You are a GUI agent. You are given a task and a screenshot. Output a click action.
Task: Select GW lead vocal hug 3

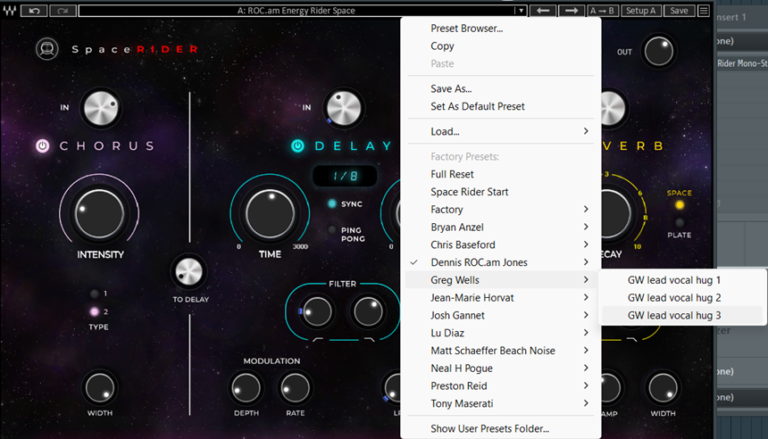(x=682, y=315)
